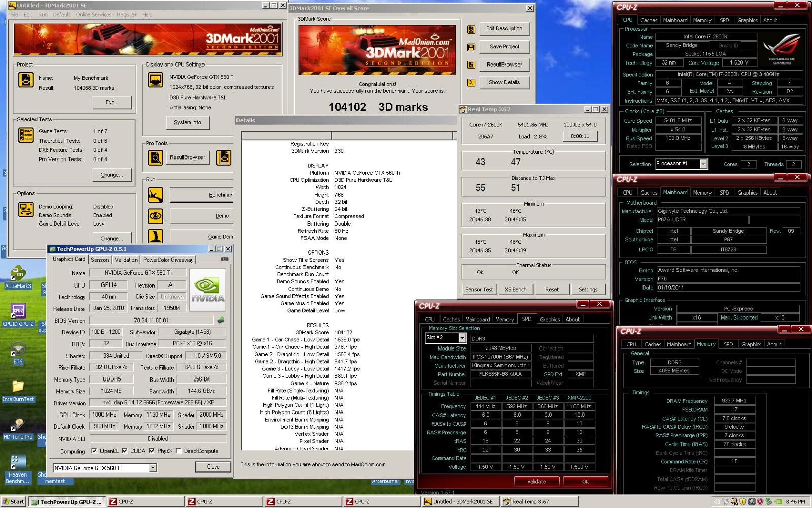Toggle the OpenCL checkbox in GPU-Z
812x508 pixels.
click(x=94, y=451)
